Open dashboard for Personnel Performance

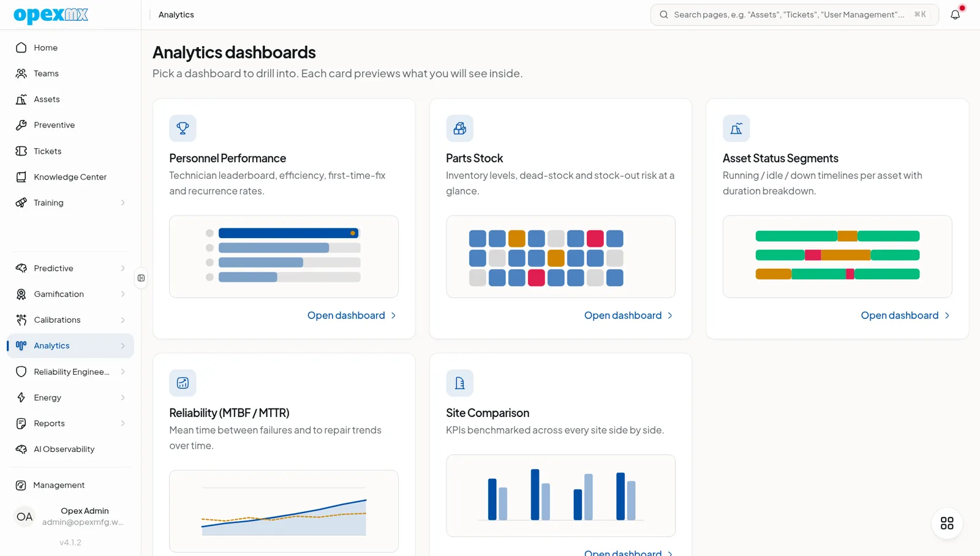(352, 315)
